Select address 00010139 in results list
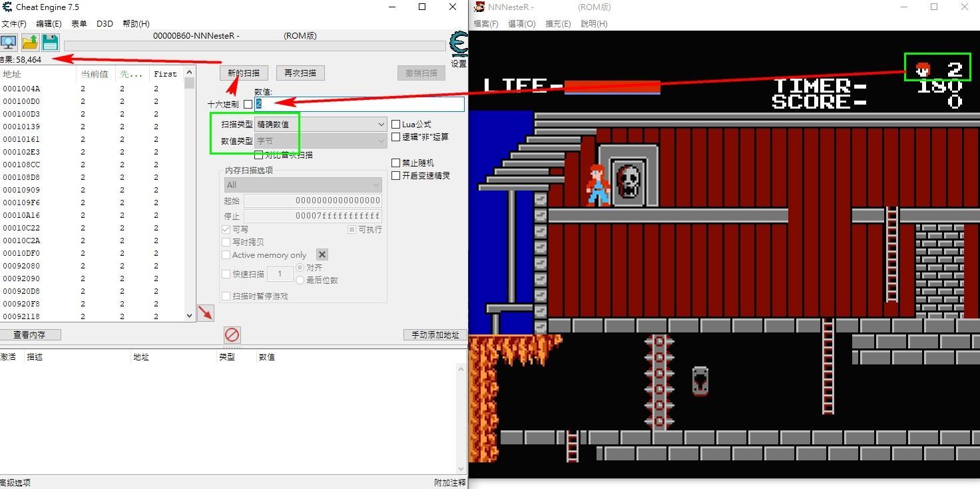Screen dimensions: 980x489 [x=92, y=127]
